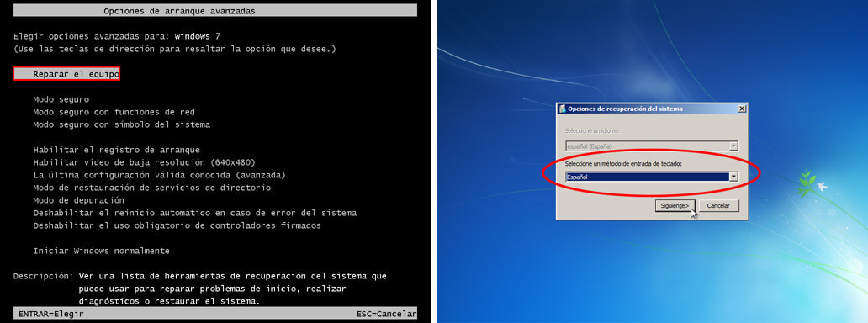Screen dimensions: 868x323
Task: Select 'Deshabilitar el reinicio automático en caso de error'
Action: tap(195, 213)
